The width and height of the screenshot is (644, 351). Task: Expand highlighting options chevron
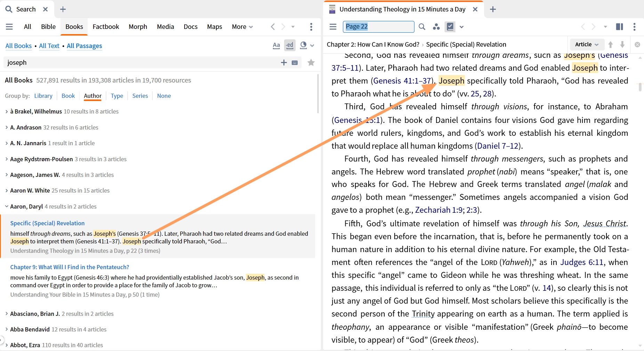click(x=312, y=46)
